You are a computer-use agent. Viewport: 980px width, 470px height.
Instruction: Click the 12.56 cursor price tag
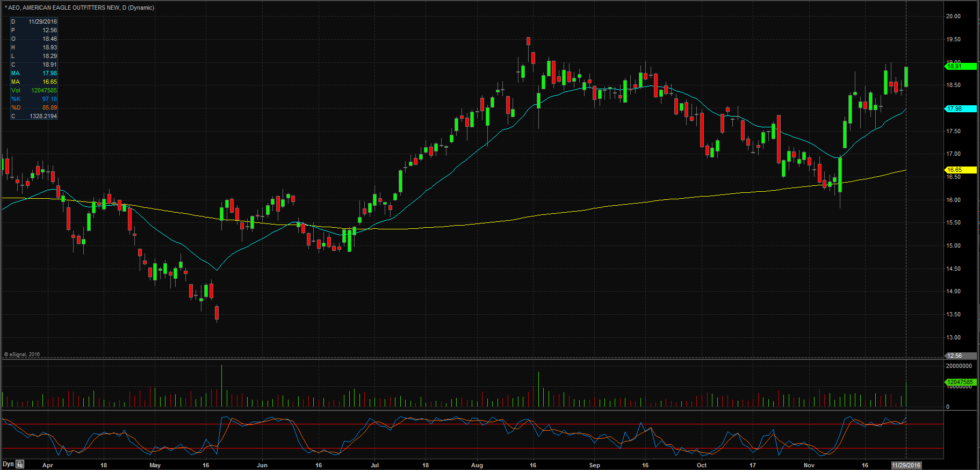point(961,356)
